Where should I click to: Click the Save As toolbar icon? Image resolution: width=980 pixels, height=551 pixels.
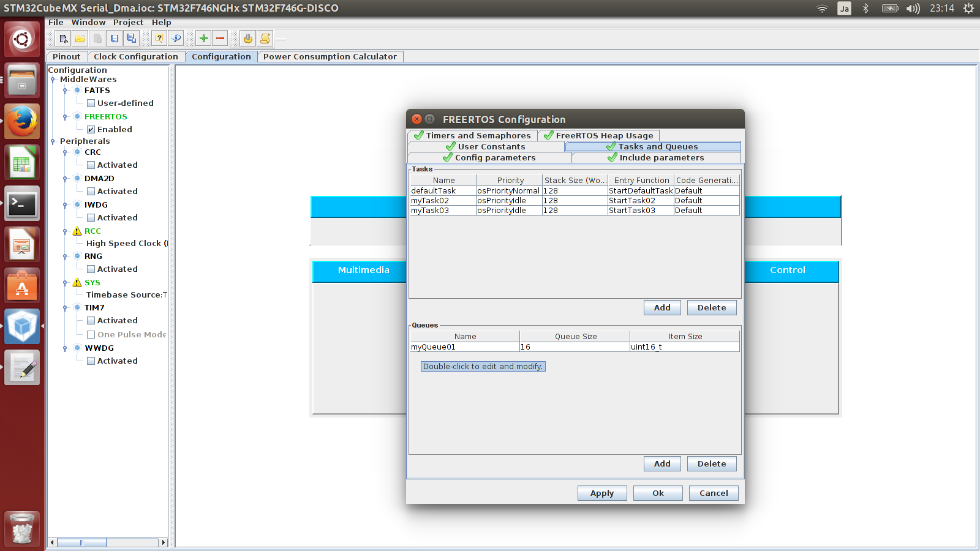click(x=130, y=38)
